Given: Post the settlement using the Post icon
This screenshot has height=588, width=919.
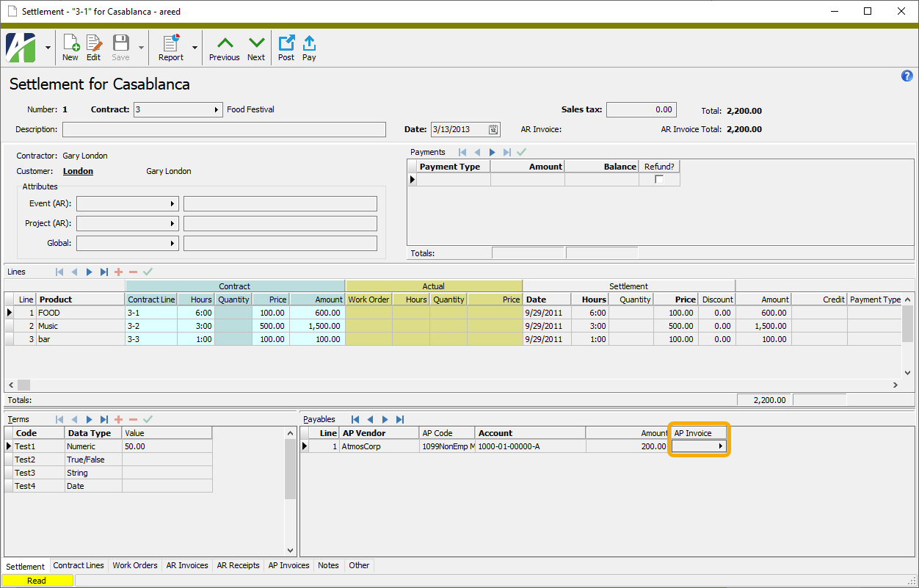Looking at the screenshot, I should pyautogui.click(x=286, y=47).
